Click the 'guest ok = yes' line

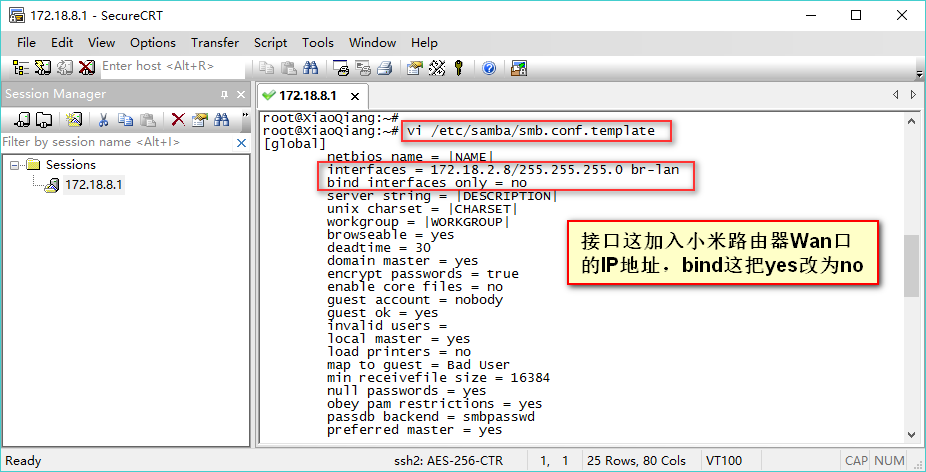point(383,313)
